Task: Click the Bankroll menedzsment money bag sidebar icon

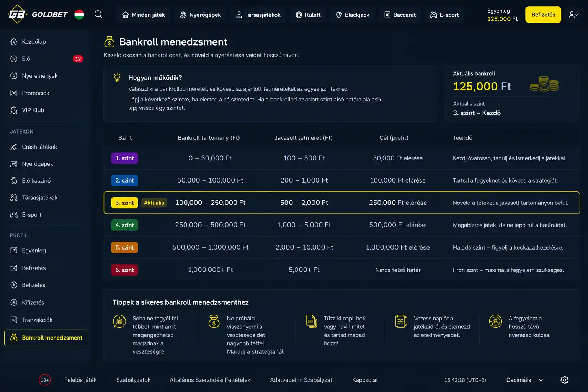Action: (14, 338)
